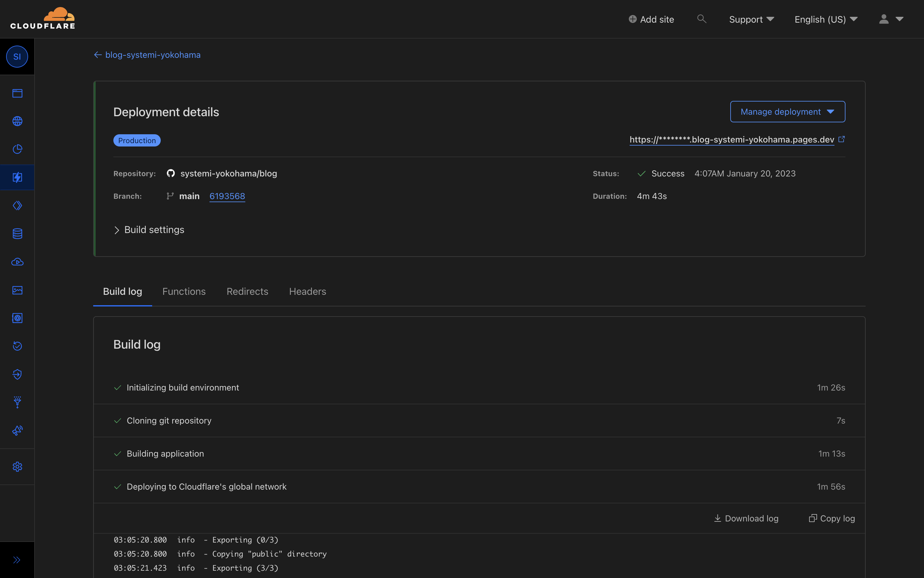This screenshot has width=924, height=578.
Task: Click Copy log
Action: pyautogui.click(x=832, y=518)
